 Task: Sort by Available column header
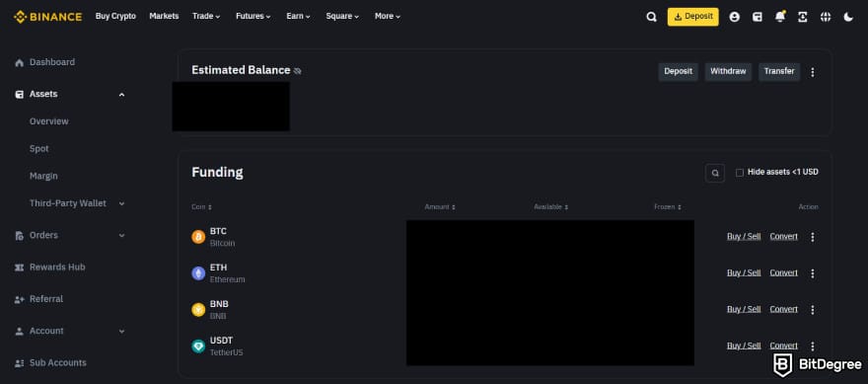pyautogui.click(x=550, y=206)
